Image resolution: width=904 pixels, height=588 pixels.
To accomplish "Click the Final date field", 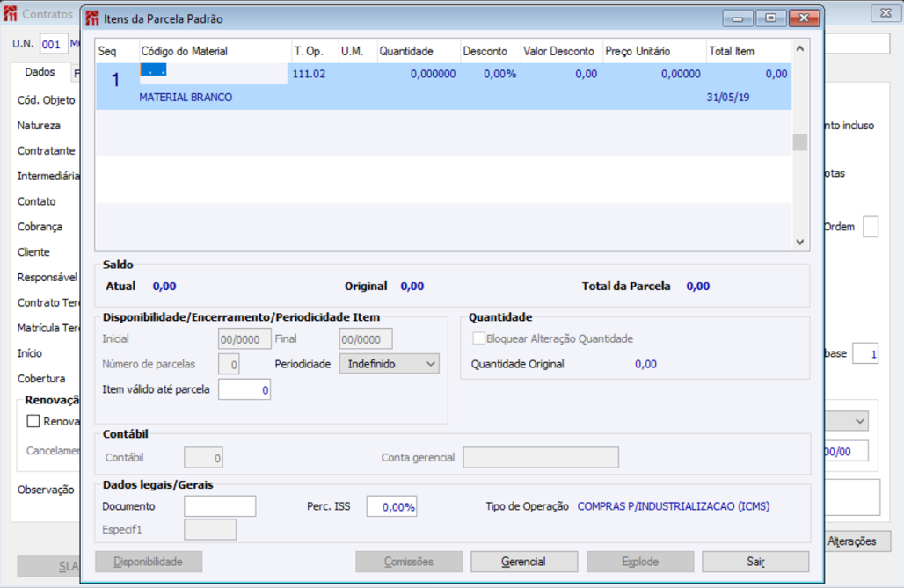I will (366, 339).
